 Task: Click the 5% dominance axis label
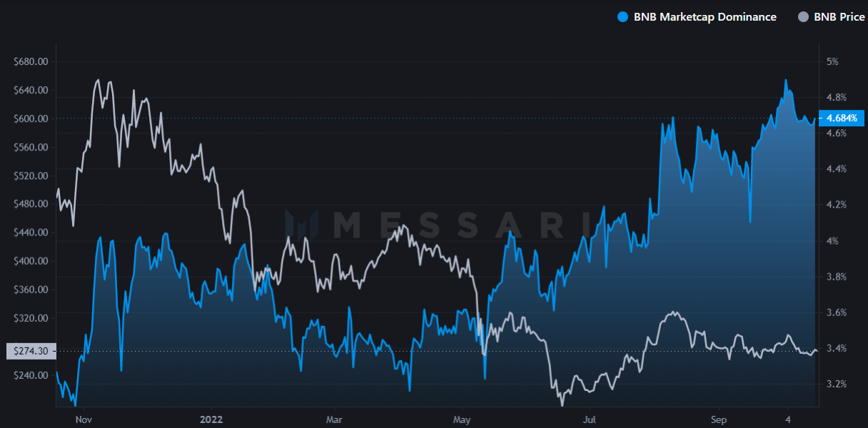(x=832, y=61)
